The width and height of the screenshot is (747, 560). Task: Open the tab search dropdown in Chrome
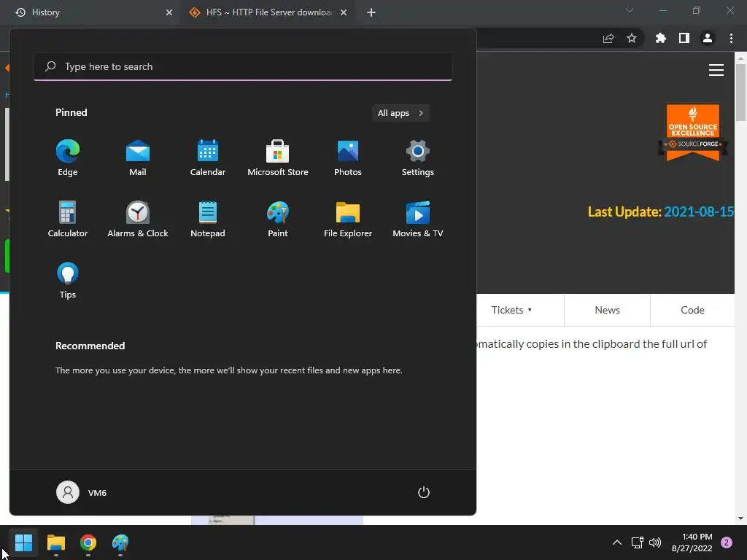630,10
